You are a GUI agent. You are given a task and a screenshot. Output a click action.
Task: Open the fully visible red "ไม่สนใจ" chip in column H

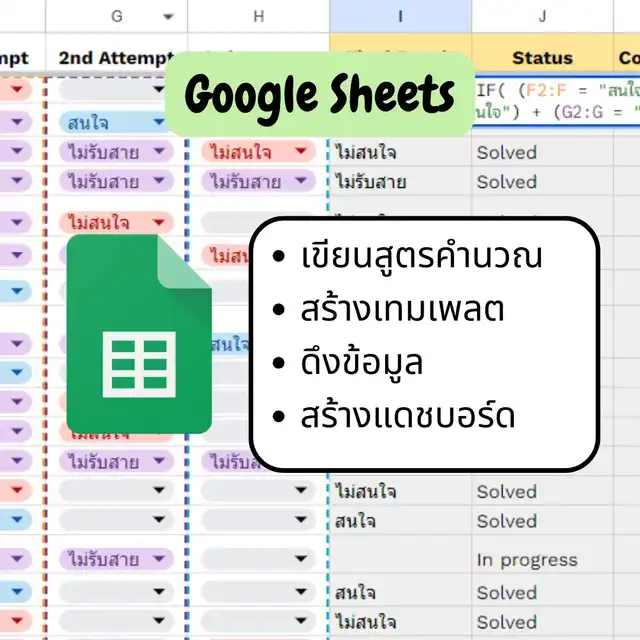click(x=258, y=153)
